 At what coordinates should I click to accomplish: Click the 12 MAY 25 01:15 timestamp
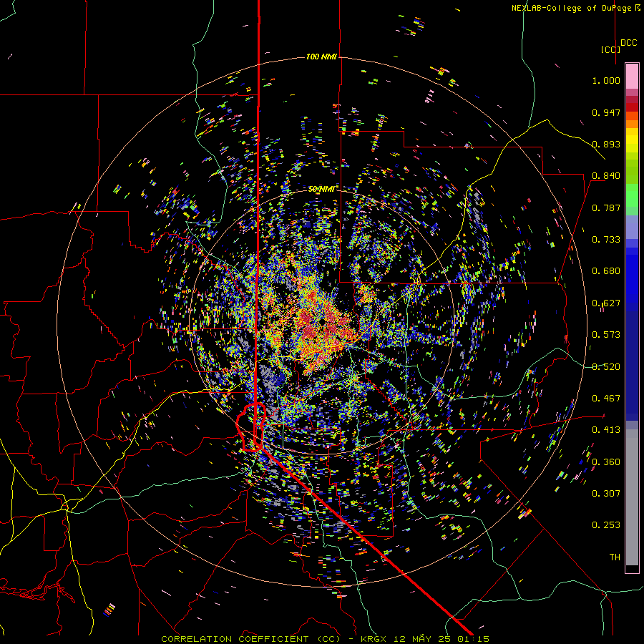pyautogui.click(x=441, y=639)
